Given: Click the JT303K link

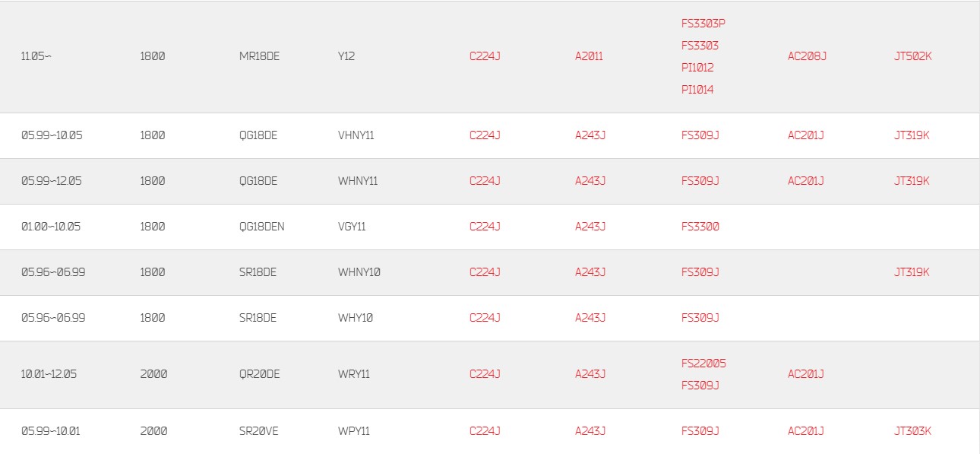Looking at the screenshot, I should coord(912,430).
